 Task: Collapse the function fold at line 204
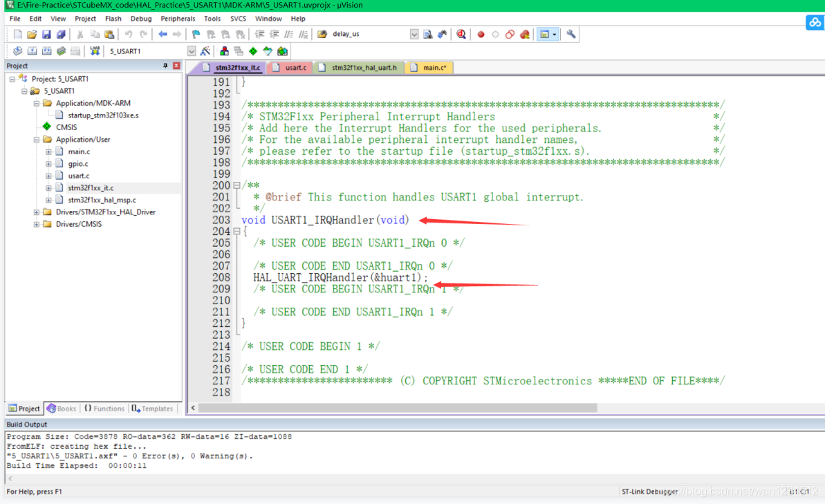tap(237, 232)
